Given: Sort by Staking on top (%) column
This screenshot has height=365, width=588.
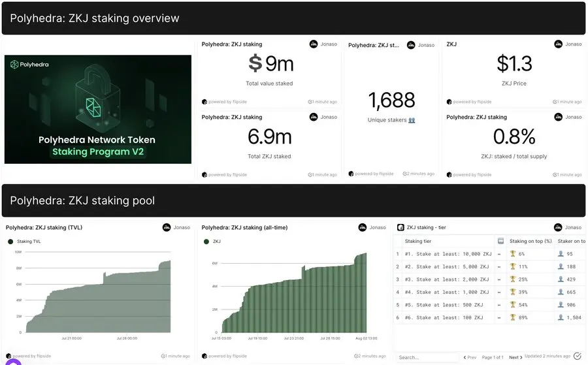Looking at the screenshot, I should [x=531, y=241].
